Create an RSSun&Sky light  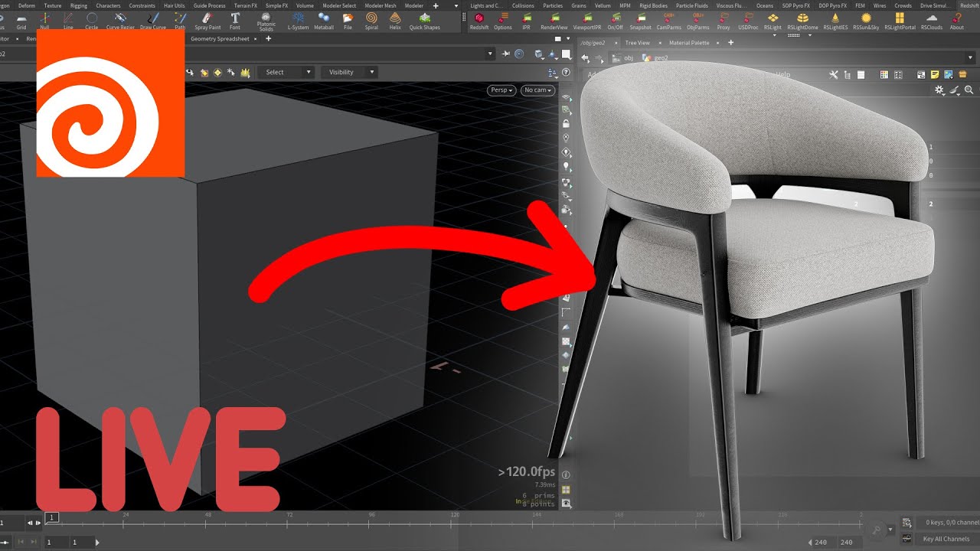pyautogui.click(x=866, y=21)
